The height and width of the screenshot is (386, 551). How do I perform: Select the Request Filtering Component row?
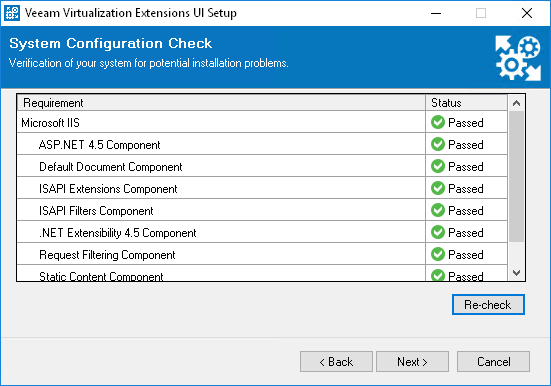click(262, 254)
